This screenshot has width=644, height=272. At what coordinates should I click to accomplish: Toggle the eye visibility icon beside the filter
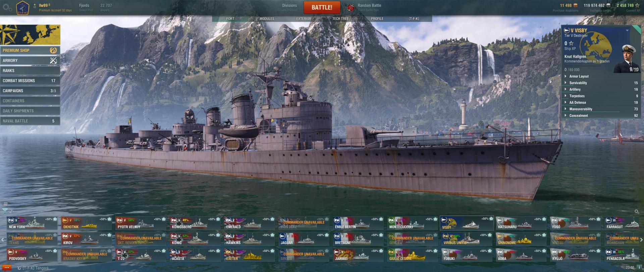(x=11, y=211)
